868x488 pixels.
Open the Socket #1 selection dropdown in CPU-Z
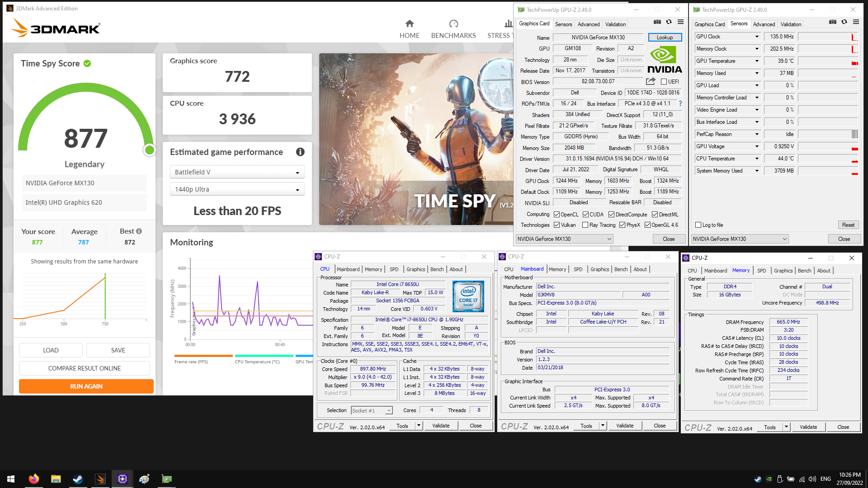[372, 411]
